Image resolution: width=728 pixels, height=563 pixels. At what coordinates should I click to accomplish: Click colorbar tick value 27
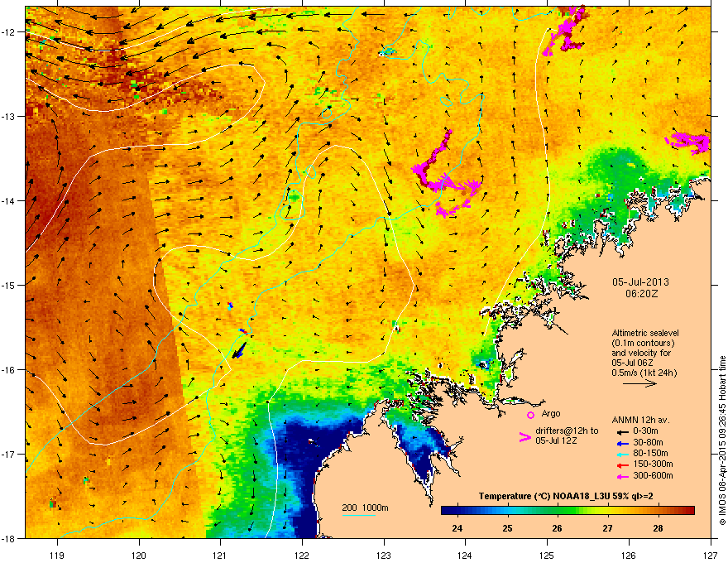[607, 528]
